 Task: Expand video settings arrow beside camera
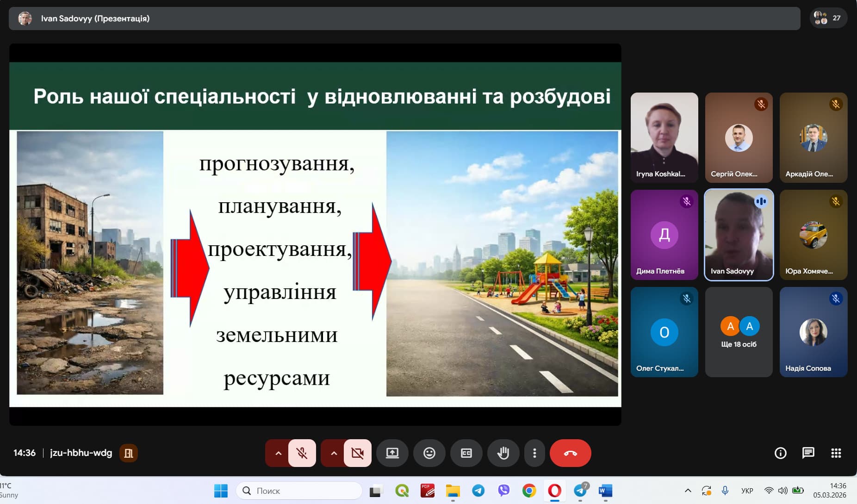tap(334, 453)
